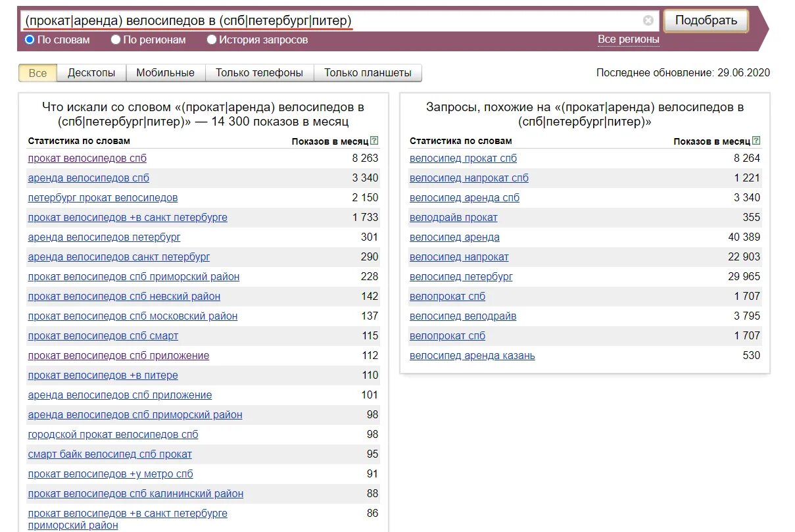
Task: Click the value '22 903' impressions
Action: coord(744,257)
